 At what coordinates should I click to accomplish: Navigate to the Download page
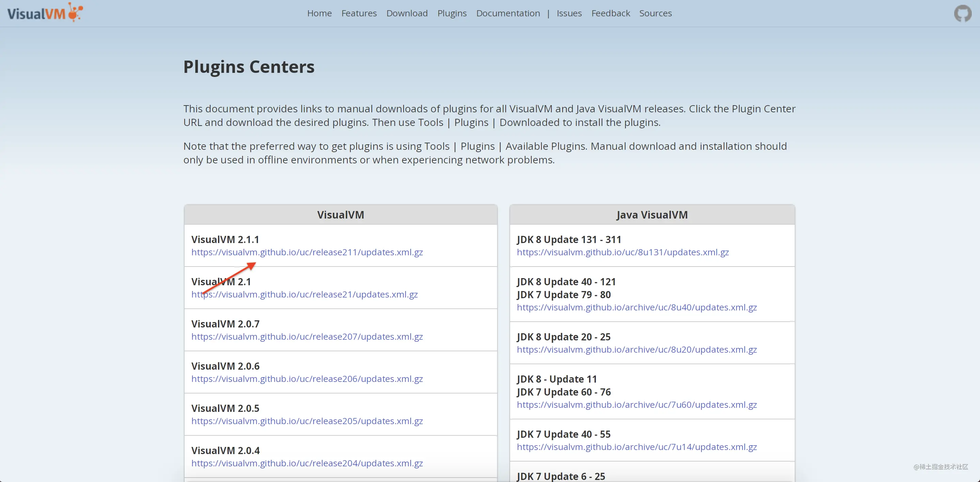(x=407, y=13)
